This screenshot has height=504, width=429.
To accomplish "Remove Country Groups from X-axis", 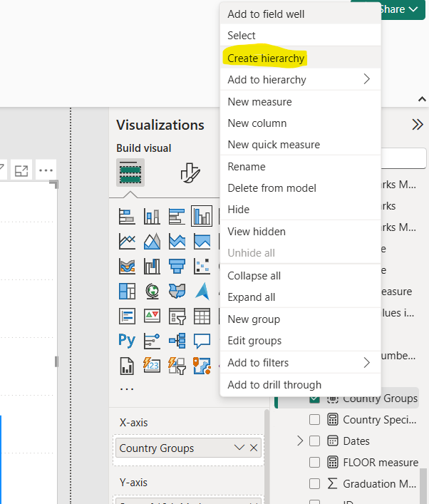I will pyautogui.click(x=254, y=448).
